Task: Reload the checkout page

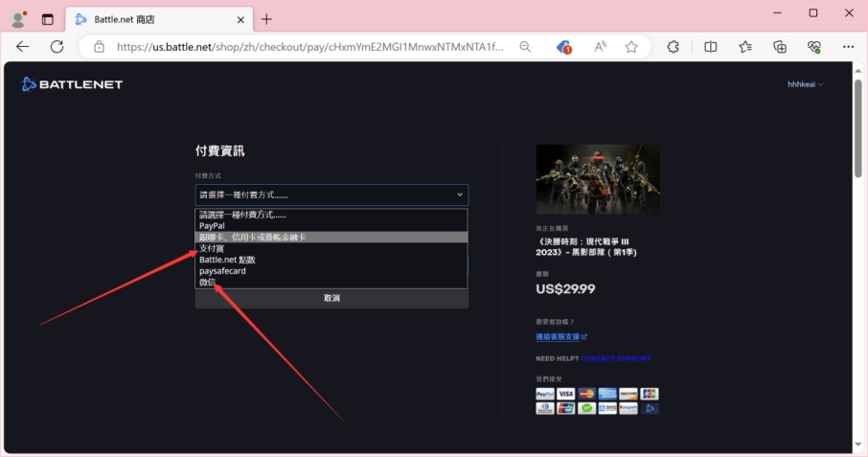Action: pyautogui.click(x=57, y=47)
